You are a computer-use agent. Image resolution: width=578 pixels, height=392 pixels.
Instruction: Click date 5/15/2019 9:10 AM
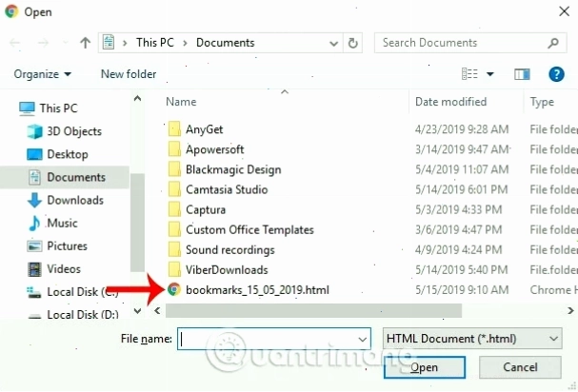[462, 290]
